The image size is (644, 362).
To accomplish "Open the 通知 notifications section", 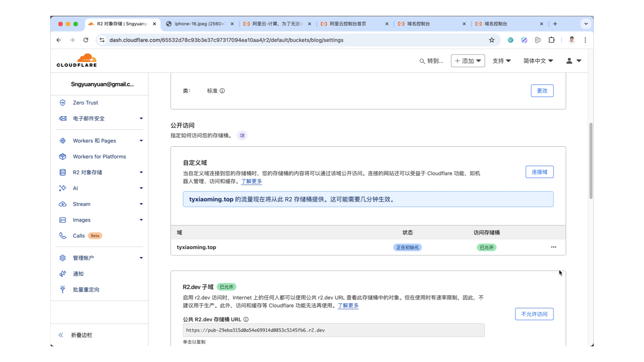I will [x=78, y=274].
